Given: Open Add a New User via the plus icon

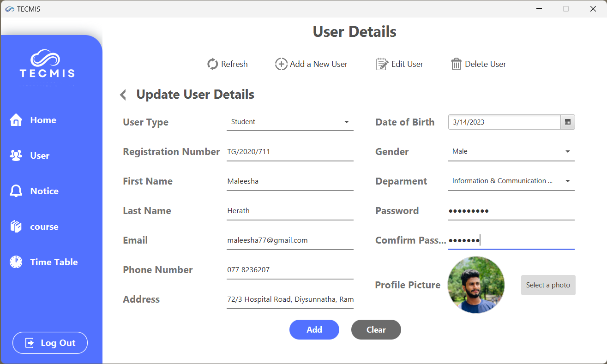Looking at the screenshot, I should (281, 64).
